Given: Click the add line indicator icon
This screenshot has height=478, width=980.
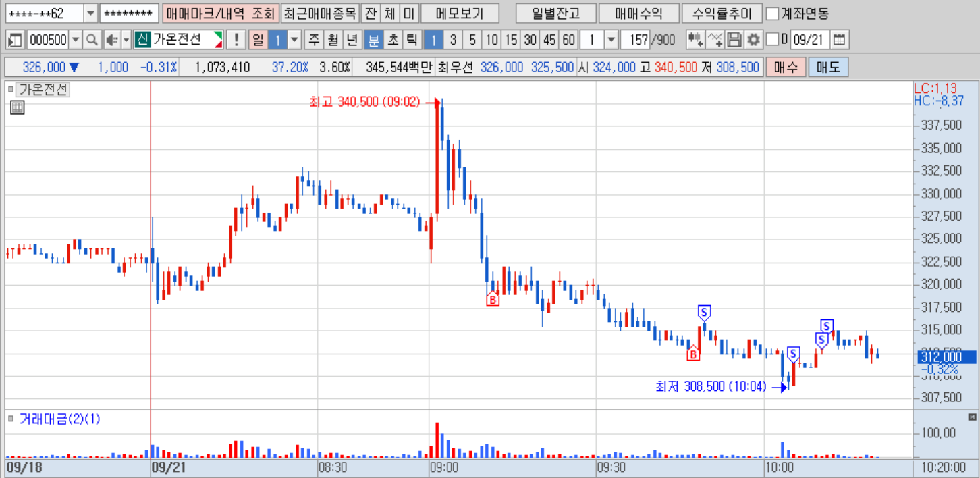Looking at the screenshot, I should (x=715, y=40).
